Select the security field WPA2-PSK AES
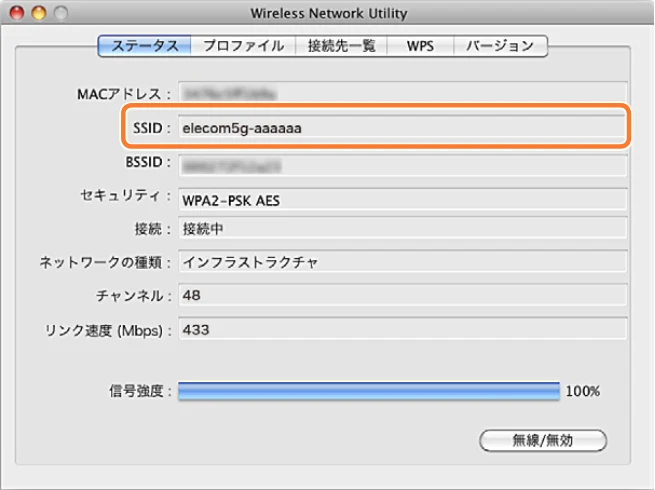The height and width of the screenshot is (490, 655). click(403, 200)
